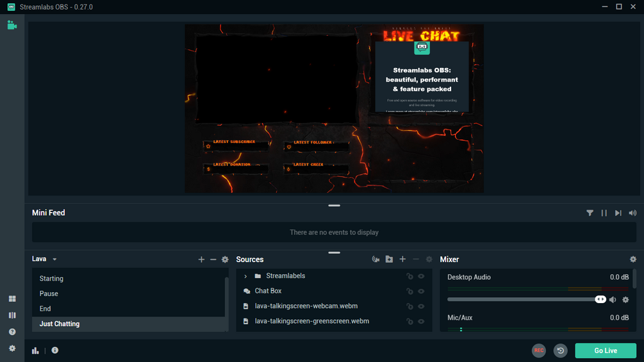Click the Desktop Audio volume slider handle
The width and height of the screenshot is (644, 362).
coord(600,299)
